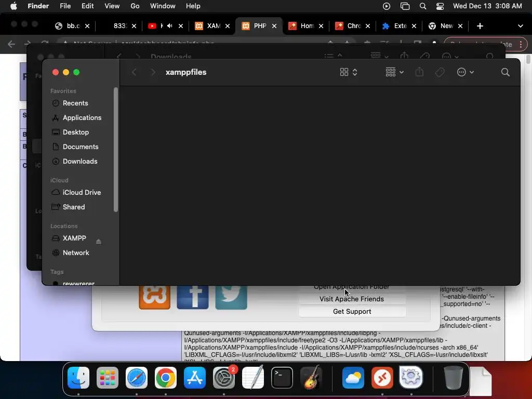Click the Share icon in Finder toolbar
532x399 pixels.
pos(419,72)
